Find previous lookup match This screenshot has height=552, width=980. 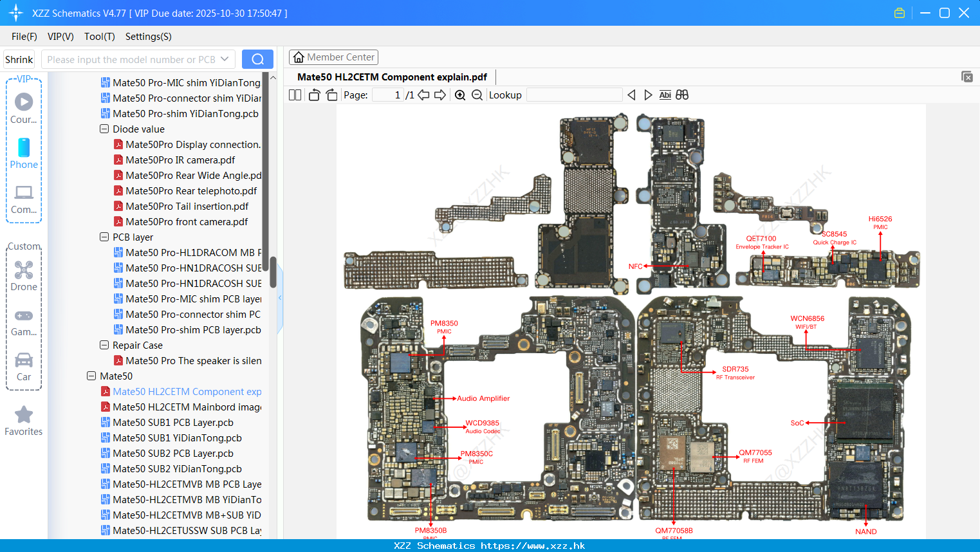pyautogui.click(x=631, y=95)
